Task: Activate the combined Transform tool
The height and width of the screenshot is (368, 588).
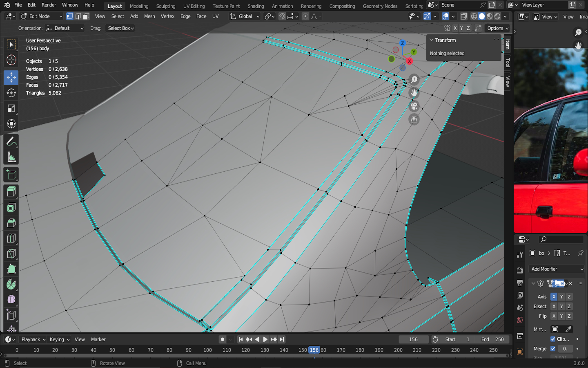Action: tap(11, 123)
